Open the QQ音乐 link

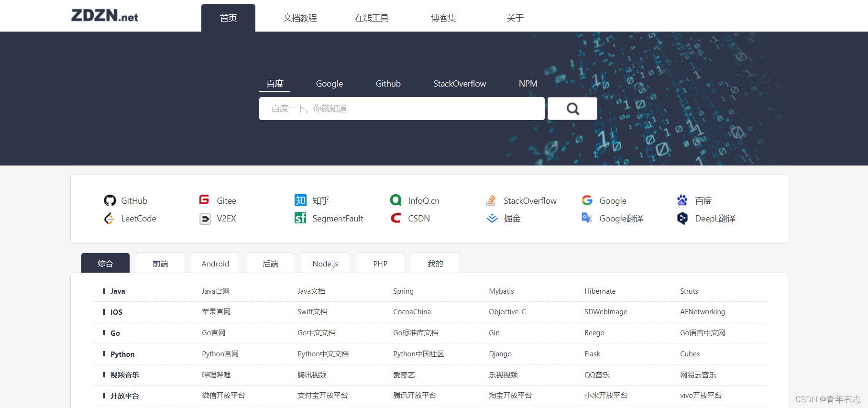597,375
